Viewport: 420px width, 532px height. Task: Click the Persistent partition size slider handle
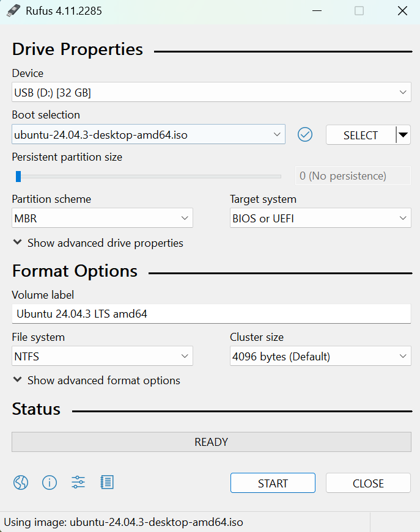tap(18, 177)
